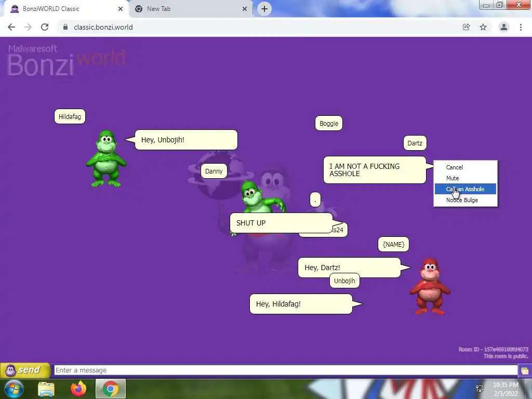Select the BonziWORLD Classic tab
The width and height of the screenshot is (532, 399).
[66, 9]
